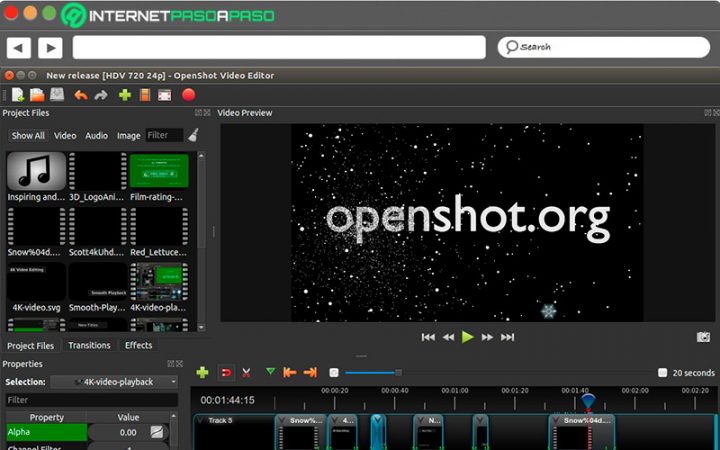Open the Selection dropdown showing 4K-video-playback
This screenshot has width=720, height=450.
tap(114, 381)
